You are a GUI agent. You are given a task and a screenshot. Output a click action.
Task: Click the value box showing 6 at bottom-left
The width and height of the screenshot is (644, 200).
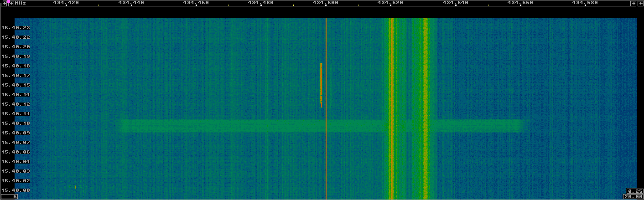coord(9,197)
